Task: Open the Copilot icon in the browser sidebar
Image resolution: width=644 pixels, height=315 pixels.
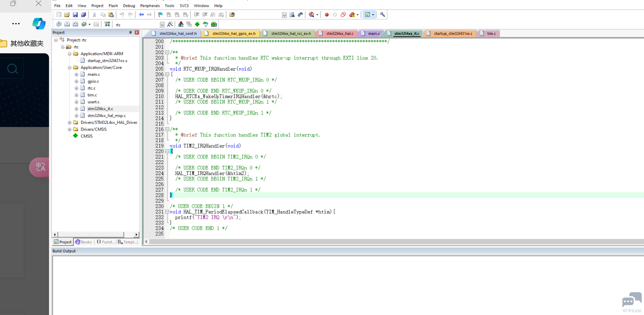Action: click(x=39, y=24)
